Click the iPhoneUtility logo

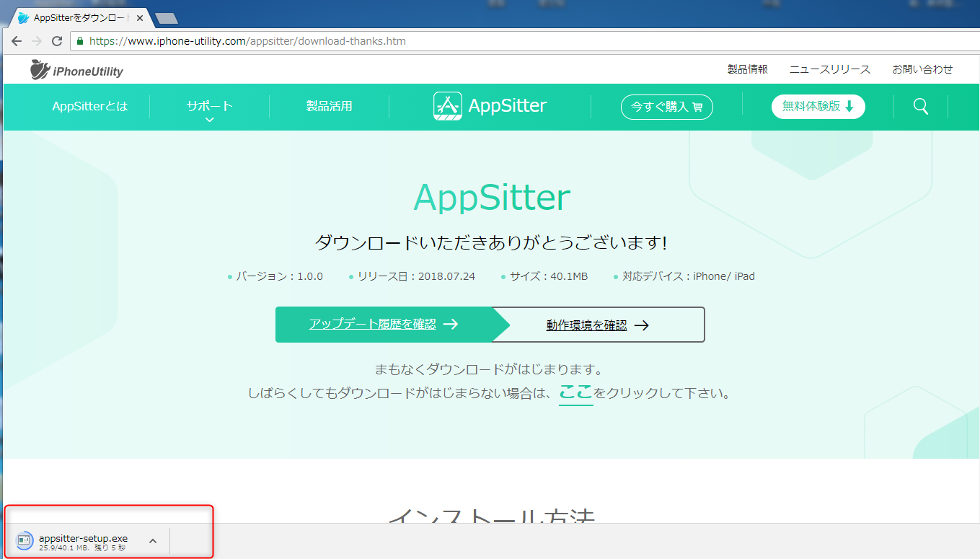(x=76, y=70)
